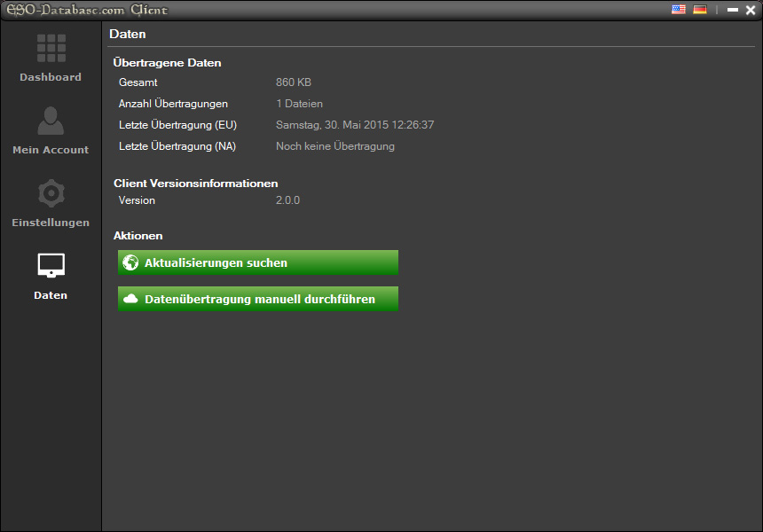The height and width of the screenshot is (532, 763).
Task: Open the Dashboard grid icon
Action: point(51,48)
